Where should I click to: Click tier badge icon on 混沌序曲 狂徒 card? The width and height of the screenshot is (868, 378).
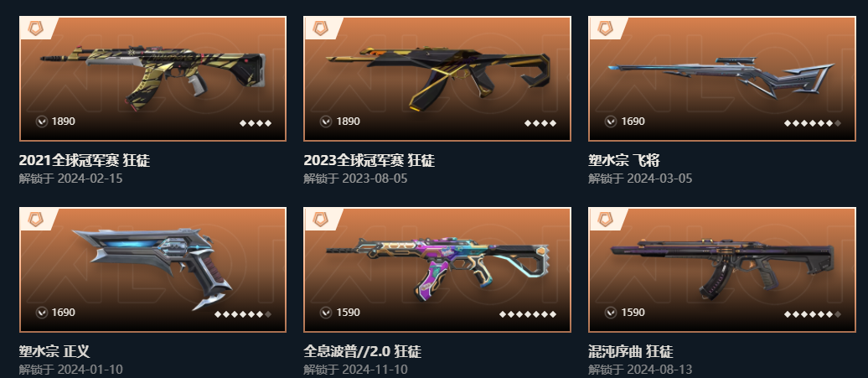coord(605,219)
